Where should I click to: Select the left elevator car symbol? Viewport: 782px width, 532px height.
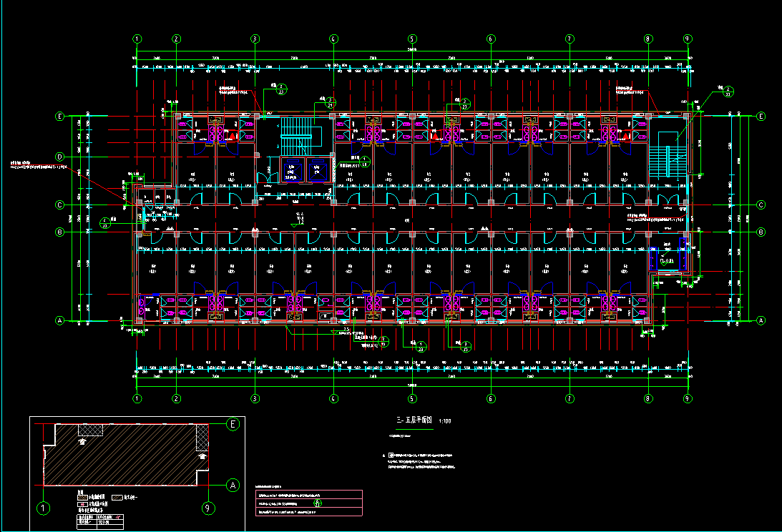292,170
